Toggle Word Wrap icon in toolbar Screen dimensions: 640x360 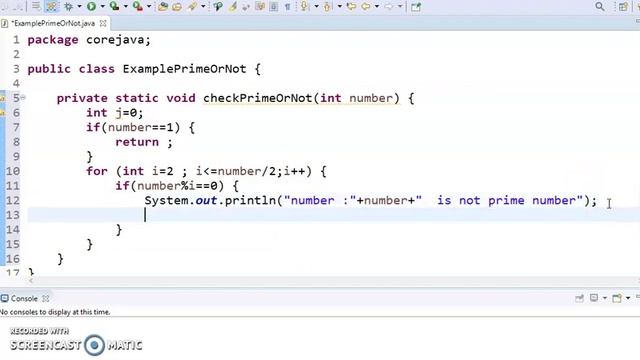tap(36, 6)
